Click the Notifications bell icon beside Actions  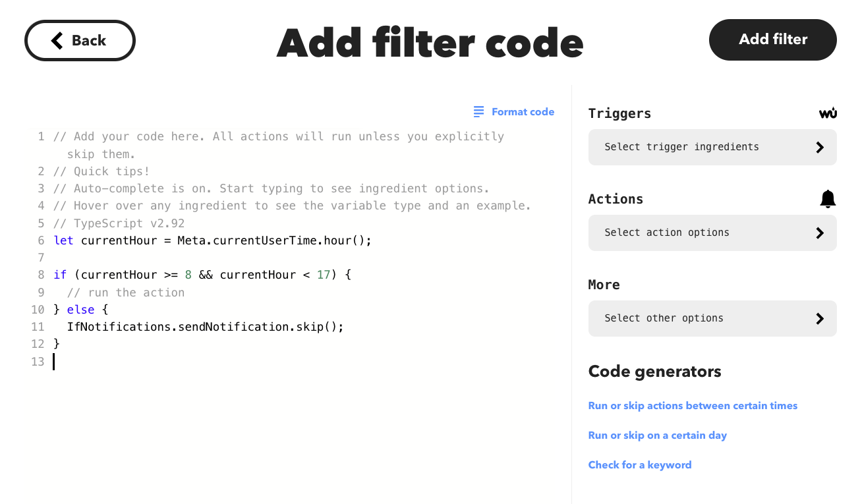click(828, 198)
